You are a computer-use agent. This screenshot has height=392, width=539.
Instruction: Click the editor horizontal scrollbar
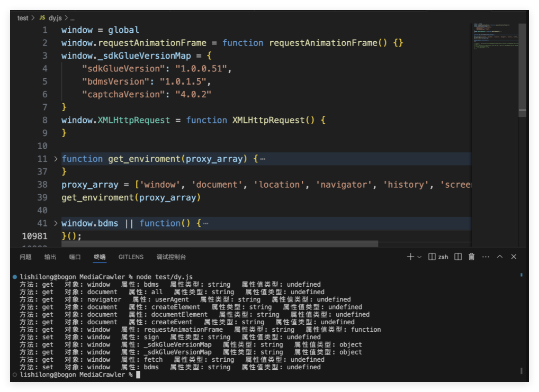point(220,243)
